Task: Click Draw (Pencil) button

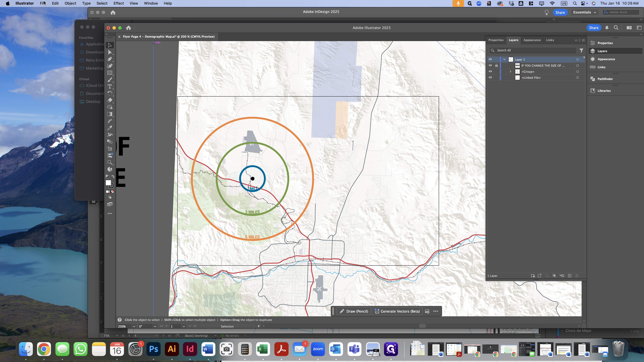Action: pyautogui.click(x=354, y=311)
